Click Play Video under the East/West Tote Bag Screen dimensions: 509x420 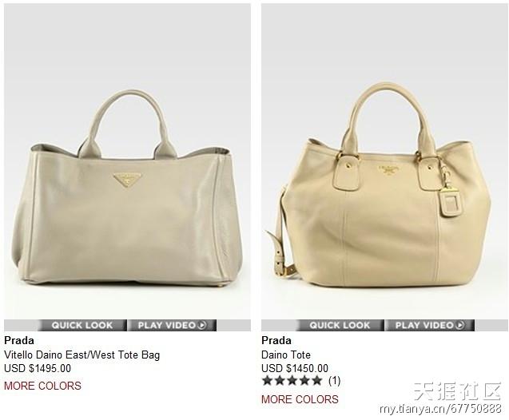point(172,325)
